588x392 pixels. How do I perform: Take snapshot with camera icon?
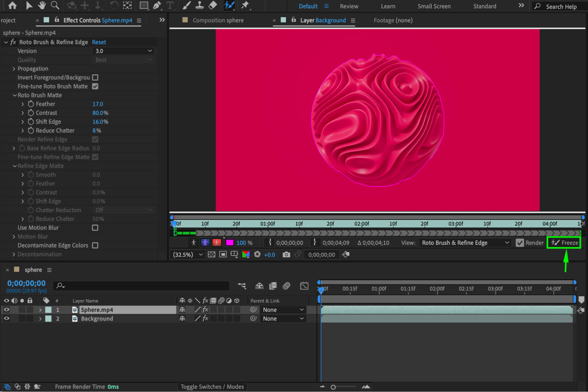click(286, 255)
